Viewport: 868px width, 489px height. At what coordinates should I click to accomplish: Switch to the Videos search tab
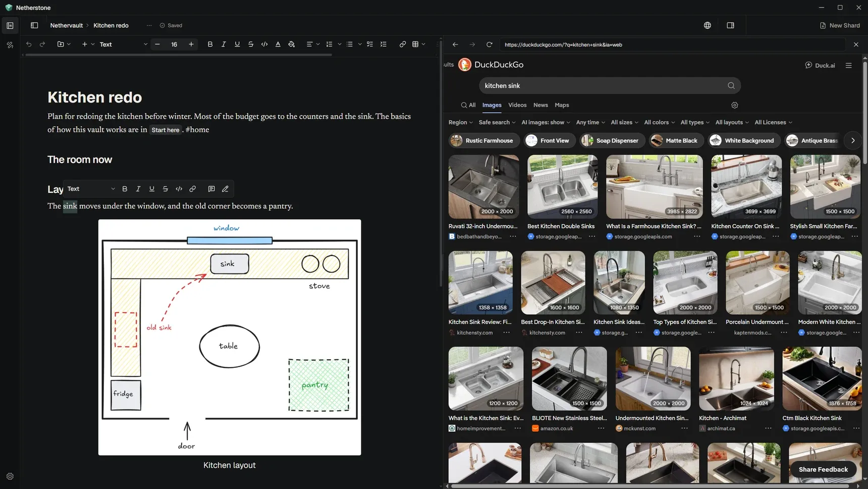coord(517,105)
